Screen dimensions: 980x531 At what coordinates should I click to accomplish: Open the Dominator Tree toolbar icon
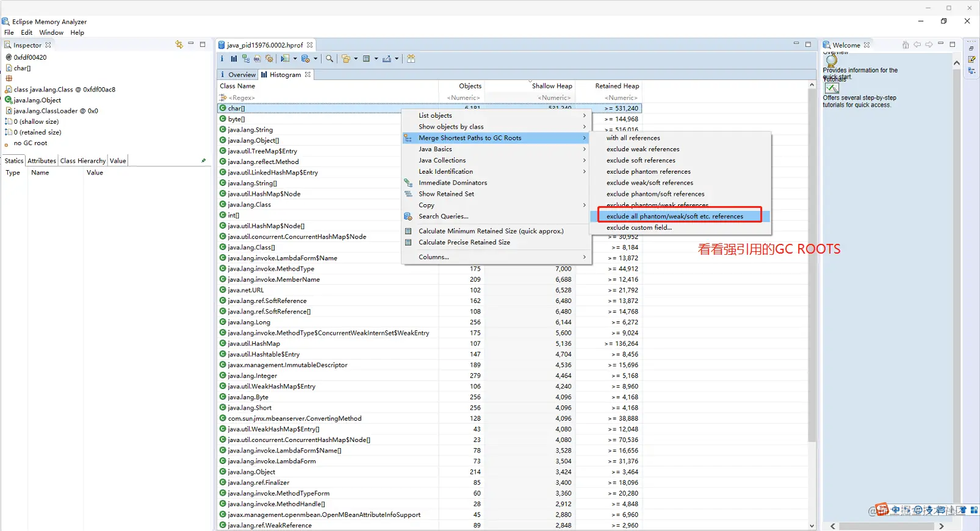[246, 59]
